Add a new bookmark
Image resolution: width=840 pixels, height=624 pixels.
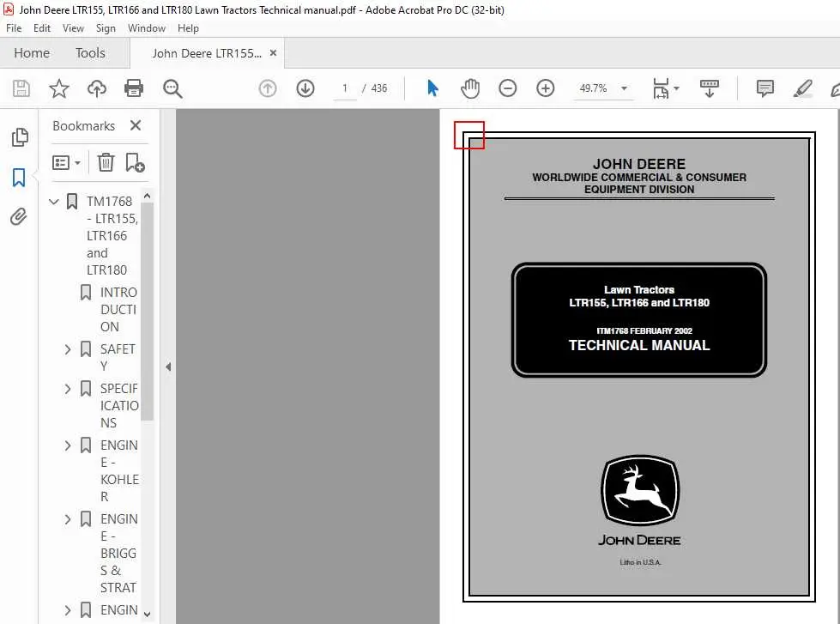click(x=135, y=162)
